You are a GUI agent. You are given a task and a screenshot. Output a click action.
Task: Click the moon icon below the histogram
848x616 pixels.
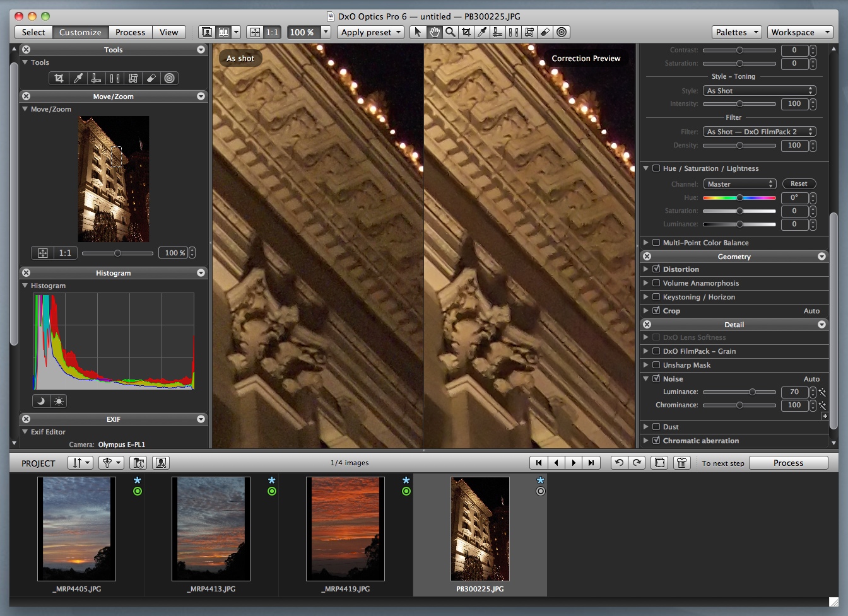click(x=41, y=401)
